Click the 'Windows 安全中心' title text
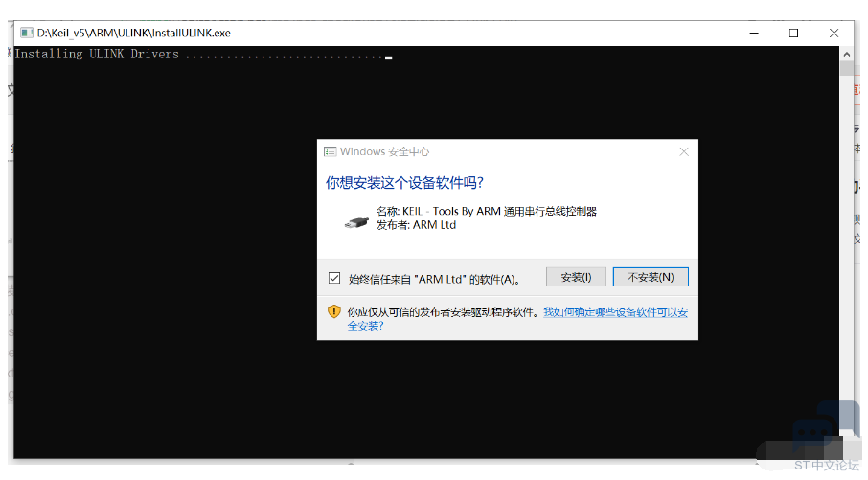Image resolution: width=868 pixels, height=480 pixels. 384,151
